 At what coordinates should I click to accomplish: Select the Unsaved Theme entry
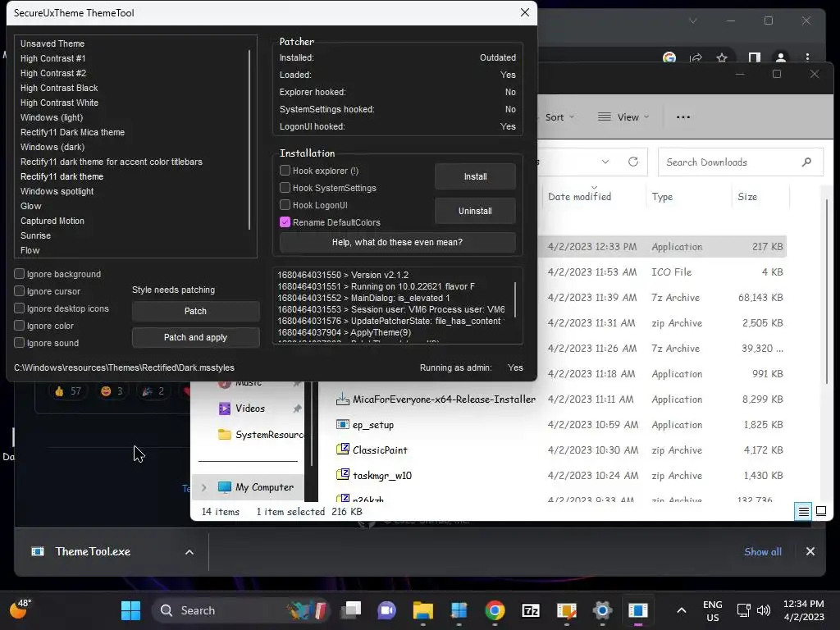[x=52, y=43]
